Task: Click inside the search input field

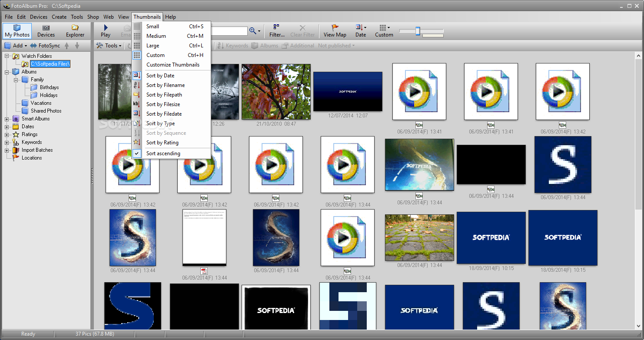Action: point(229,31)
